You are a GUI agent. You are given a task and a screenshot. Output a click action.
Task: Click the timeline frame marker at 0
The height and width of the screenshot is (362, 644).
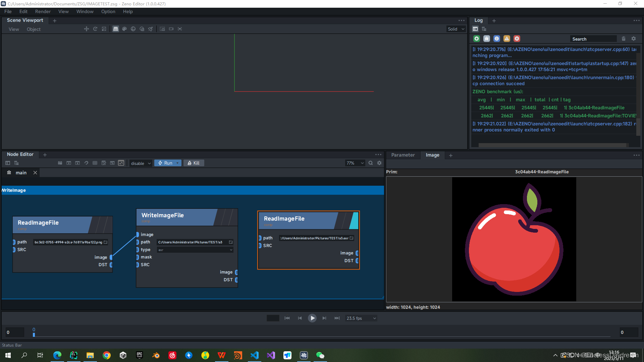[34, 334]
